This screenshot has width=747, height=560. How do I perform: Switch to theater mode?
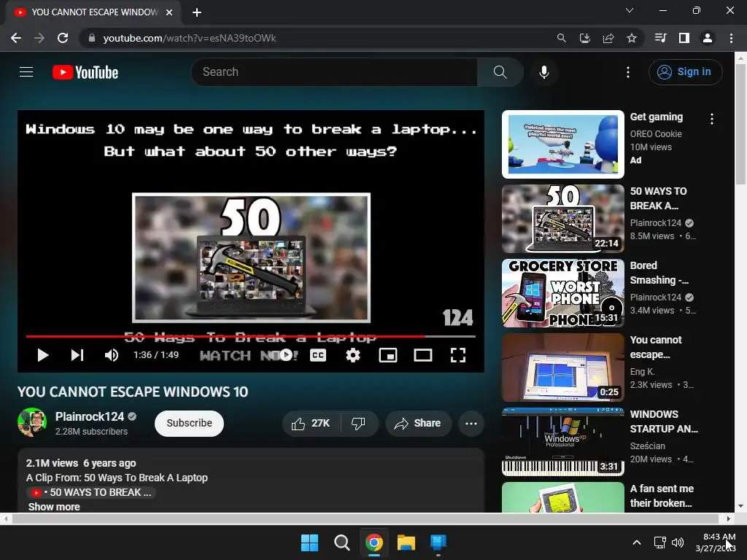[422, 355]
